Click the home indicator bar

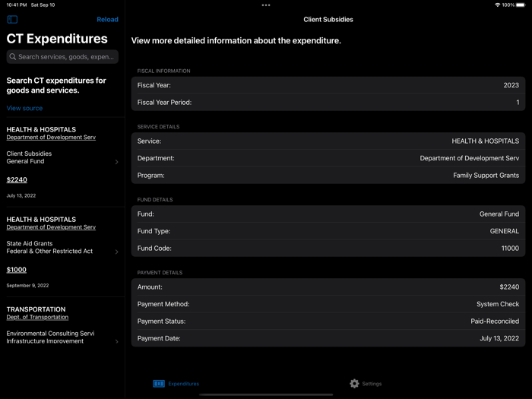266,394
